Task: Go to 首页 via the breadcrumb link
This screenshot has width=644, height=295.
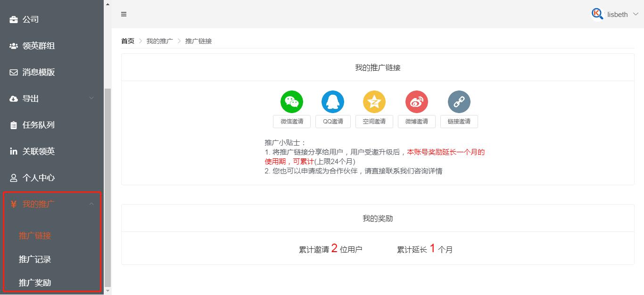Action: (127, 41)
